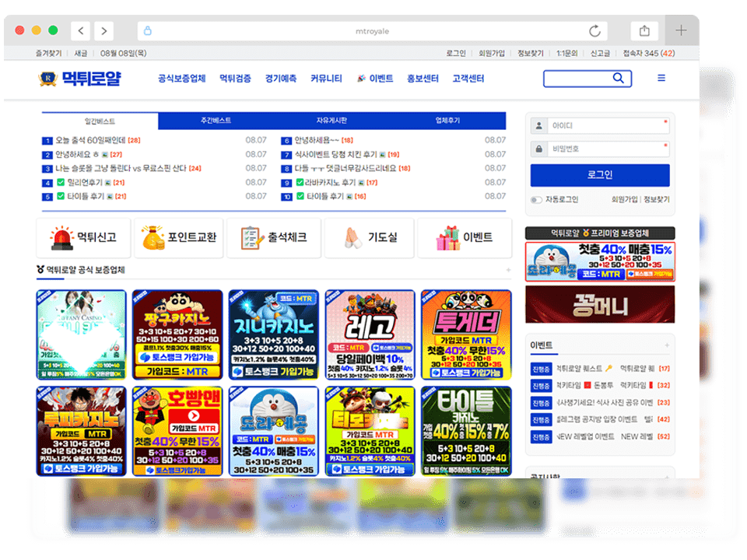Screen dimensions: 747x560
Task: Open post '라바카지노 후기' ranked 9
Action: click(x=330, y=182)
